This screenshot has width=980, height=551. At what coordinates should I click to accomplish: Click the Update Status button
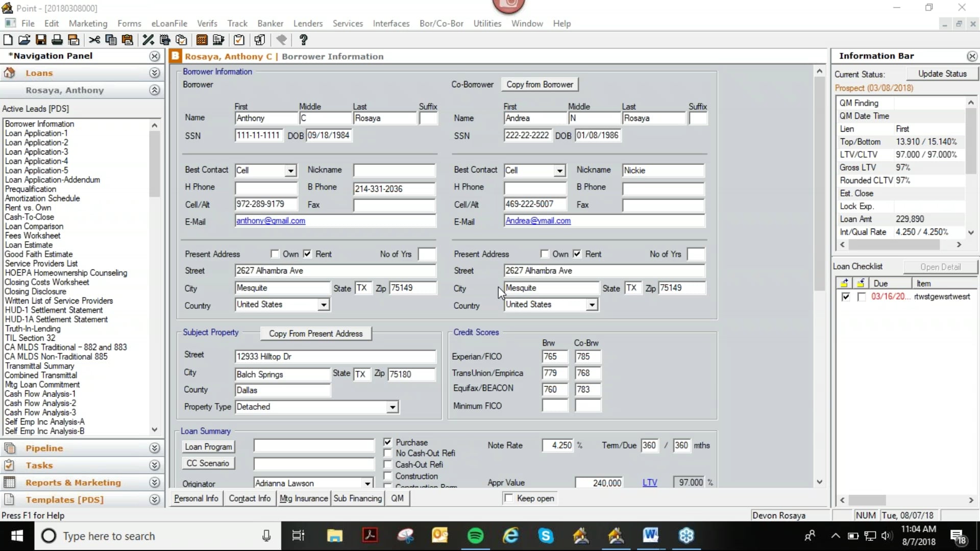[x=942, y=74]
